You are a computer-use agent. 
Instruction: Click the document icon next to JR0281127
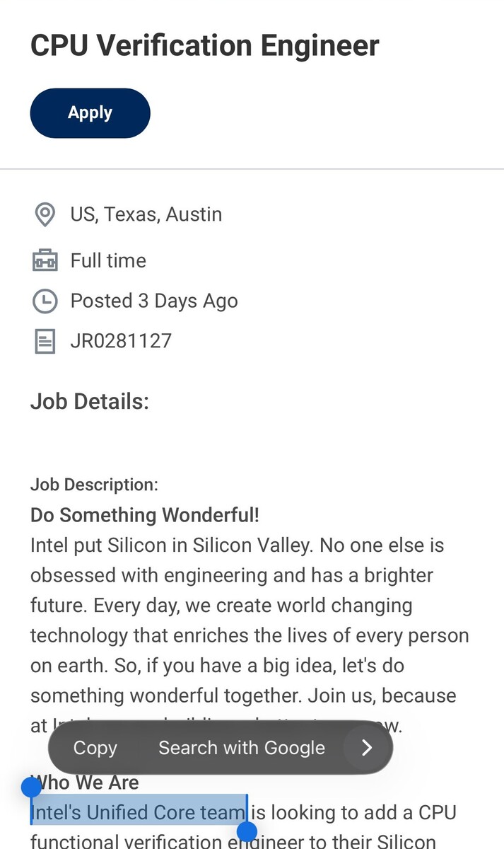[45, 340]
